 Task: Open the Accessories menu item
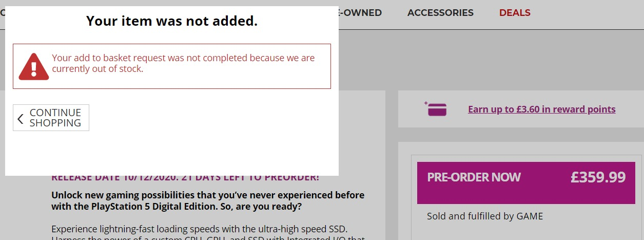coord(440,13)
